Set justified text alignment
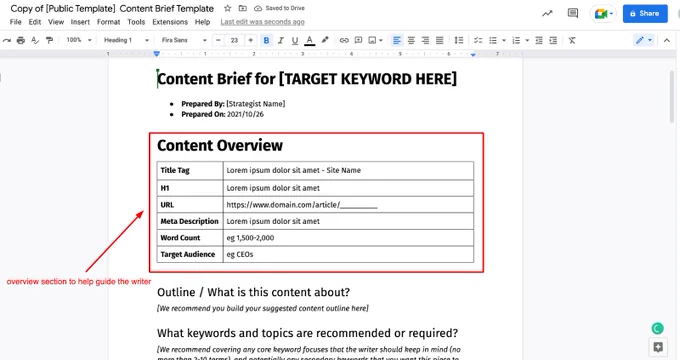Image resolution: width=680 pixels, height=360 pixels. tap(439, 40)
